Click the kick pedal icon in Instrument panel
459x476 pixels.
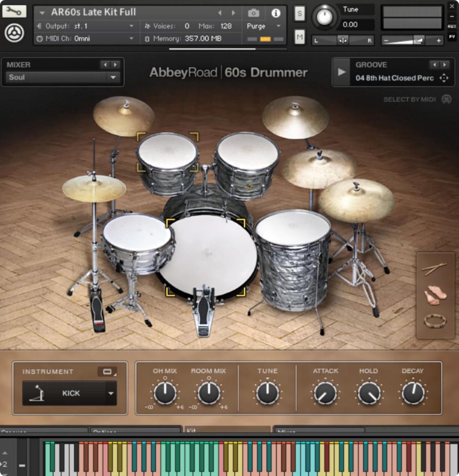37,393
